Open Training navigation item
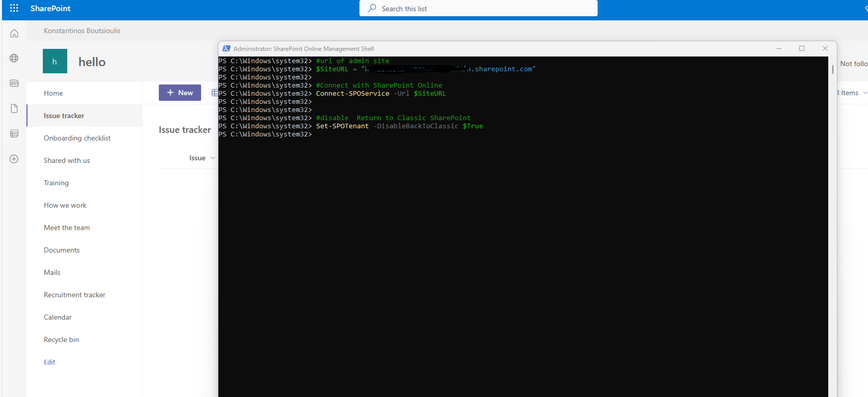This screenshot has height=397, width=868. pos(56,183)
